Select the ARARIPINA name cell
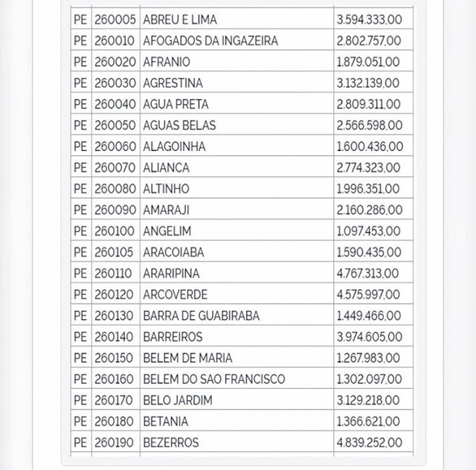Viewport: 476px width, 470px height. pos(171,273)
